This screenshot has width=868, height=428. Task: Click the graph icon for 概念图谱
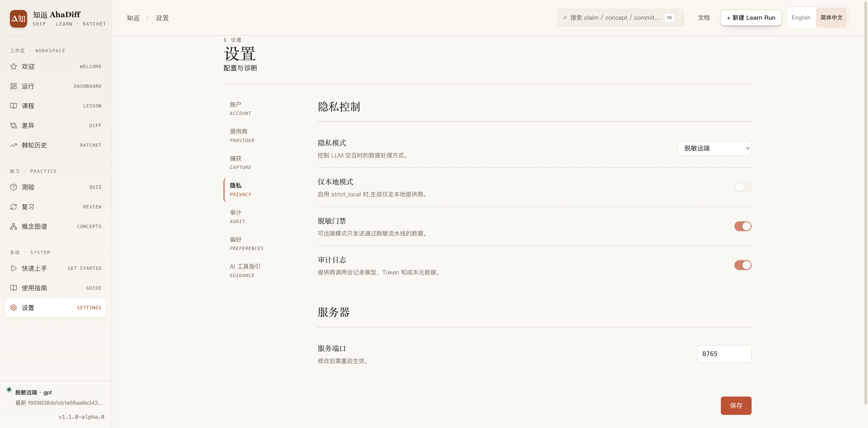(x=14, y=226)
